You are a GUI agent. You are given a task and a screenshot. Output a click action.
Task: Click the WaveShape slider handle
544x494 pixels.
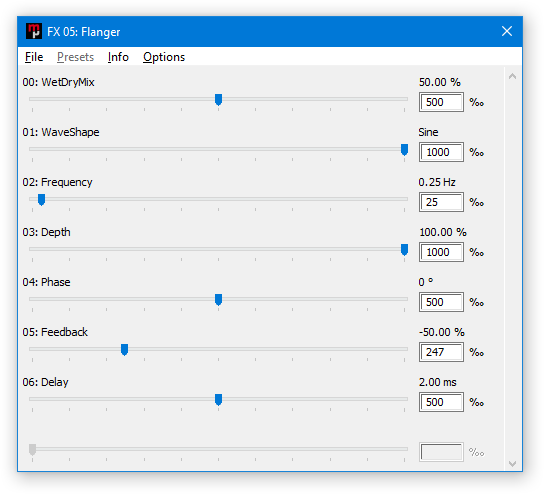404,150
